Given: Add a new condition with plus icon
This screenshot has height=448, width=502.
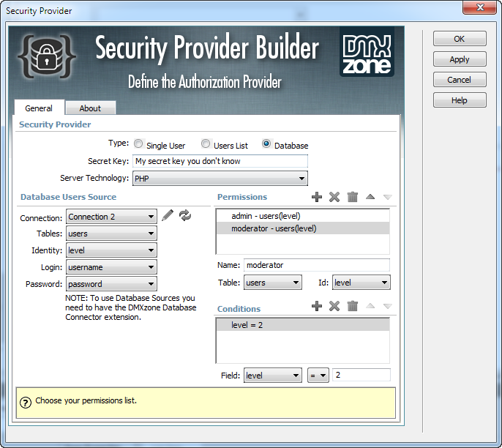Looking at the screenshot, I should coord(317,306).
